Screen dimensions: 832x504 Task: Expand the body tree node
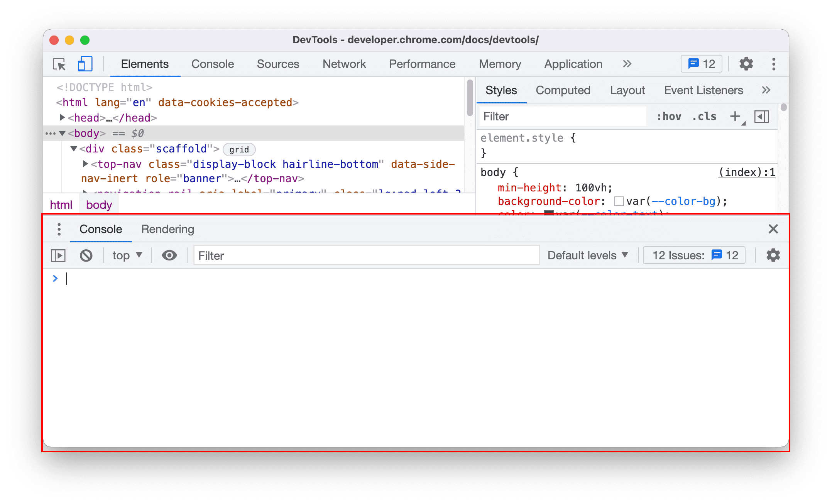(64, 133)
